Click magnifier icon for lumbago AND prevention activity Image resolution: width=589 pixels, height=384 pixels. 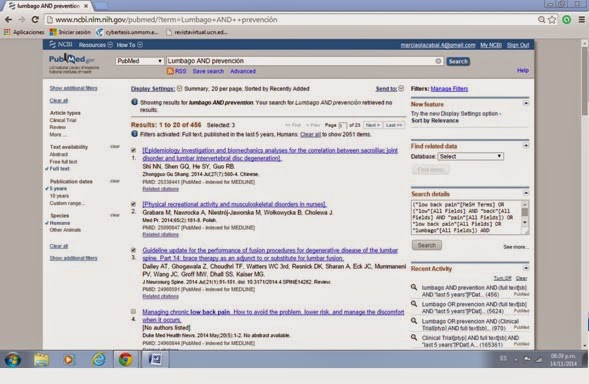point(414,287)
